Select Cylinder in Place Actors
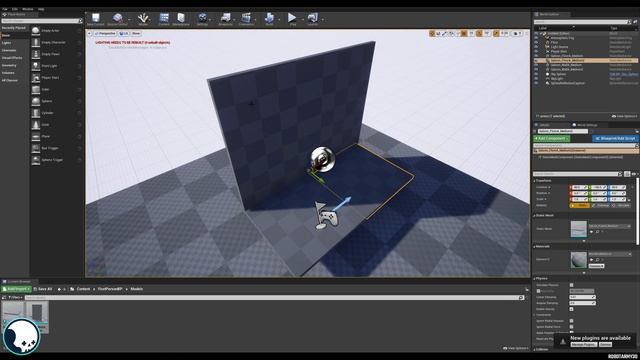Screen dimensions: 640x360 (56, 113)
